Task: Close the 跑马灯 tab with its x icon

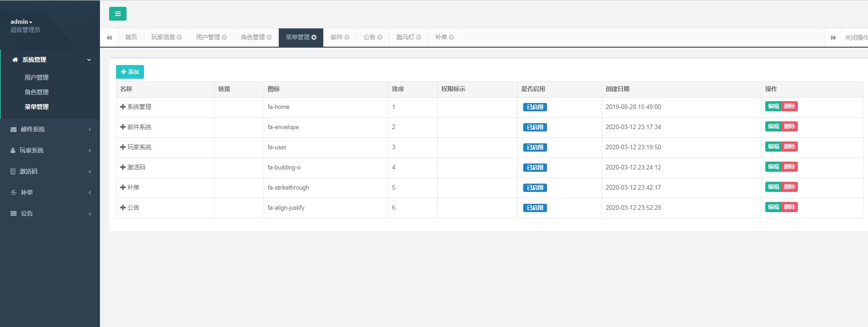Action: pos(419,38)
